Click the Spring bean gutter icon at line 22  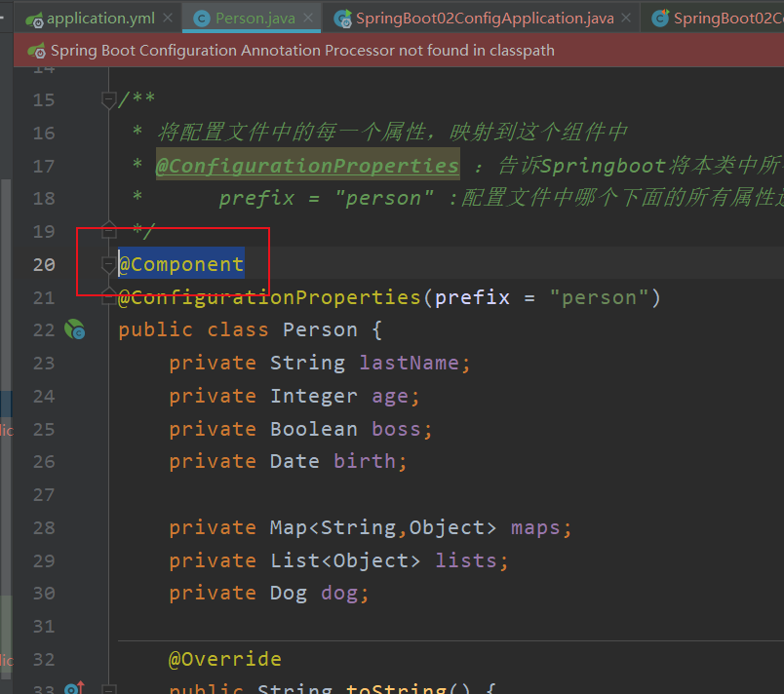click(74, 329)
